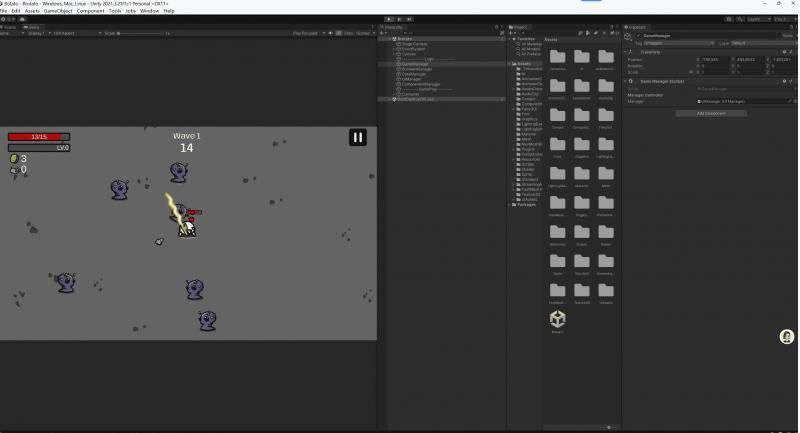Click the Step frame button

410,18
